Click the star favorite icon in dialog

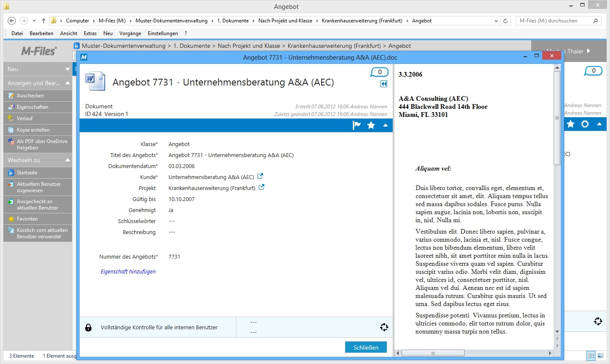(x=371, y=125)
